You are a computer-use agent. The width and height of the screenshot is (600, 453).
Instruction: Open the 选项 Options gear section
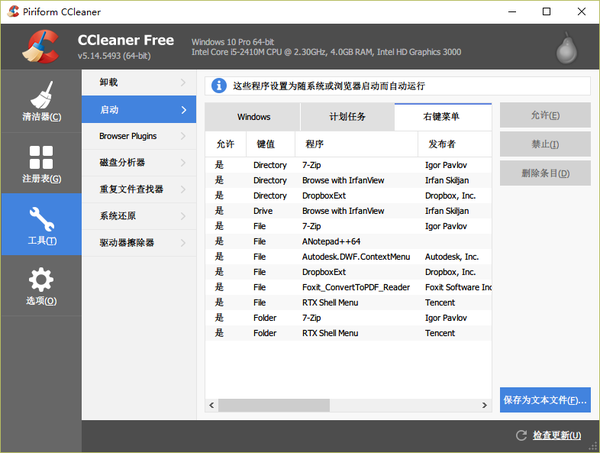click(41, 285)
